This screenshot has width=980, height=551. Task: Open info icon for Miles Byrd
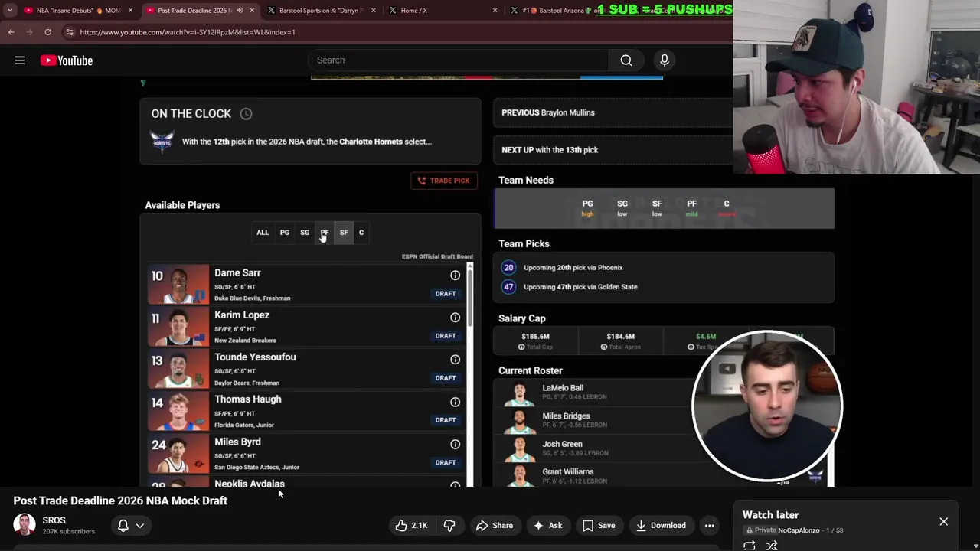[x=455, y=444]
